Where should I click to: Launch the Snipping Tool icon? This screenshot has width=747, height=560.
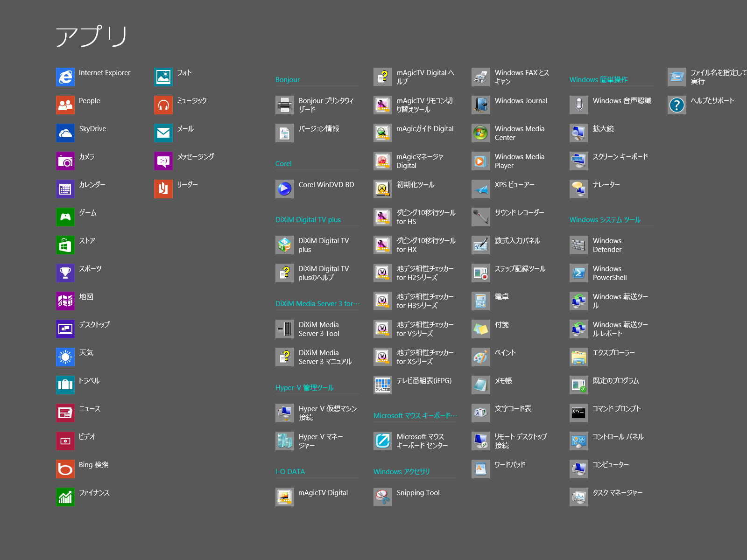click(x=383, y=497)
